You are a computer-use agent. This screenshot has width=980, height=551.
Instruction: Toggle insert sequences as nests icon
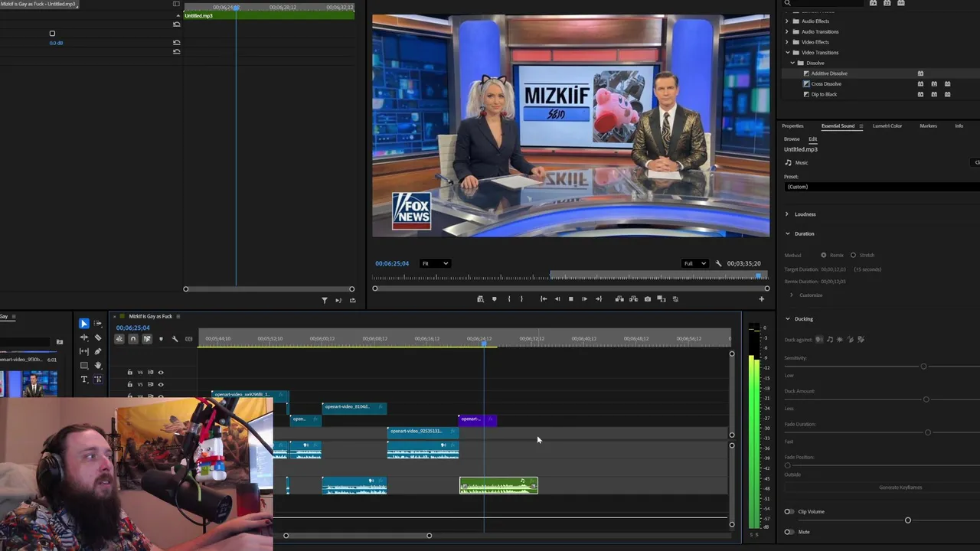coord(119,339)
